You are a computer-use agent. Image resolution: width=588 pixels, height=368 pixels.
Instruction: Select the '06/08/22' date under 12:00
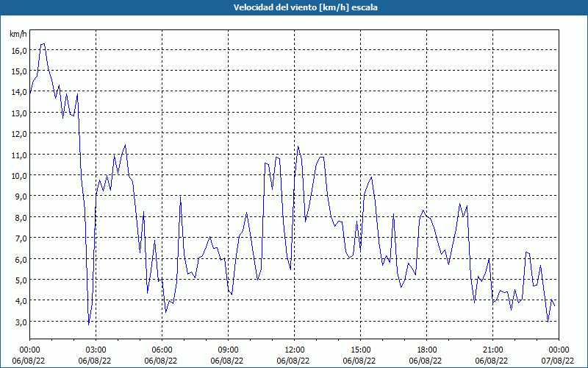click(295, 361)
